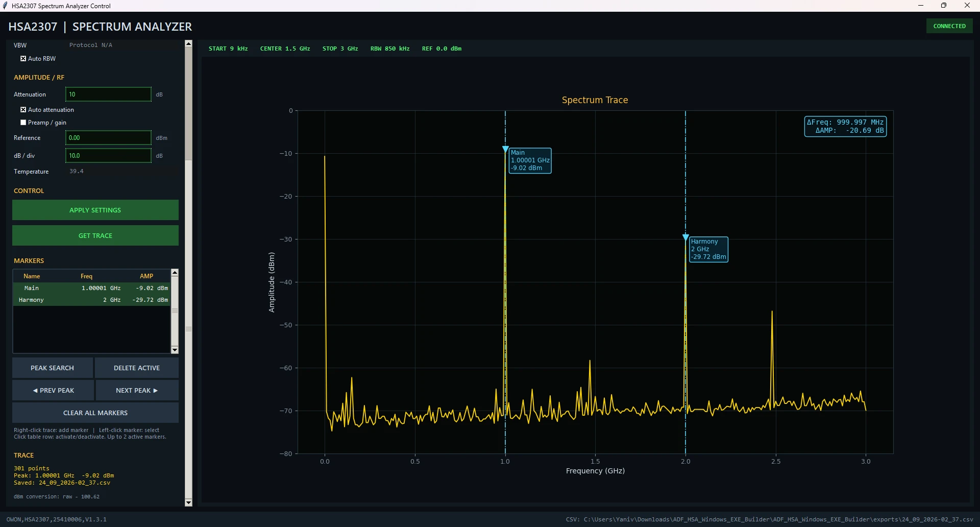The width and height of the screenshot is (980, 527).
Task: Click the markers table scroll-down arrow
Action: [x=175, y=350]
